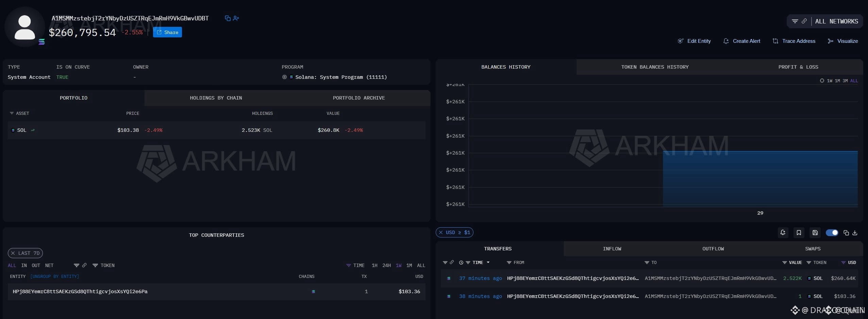868x319 pixels.
Task: Select the Portfolio tab
Action: [x=73, y=98]
